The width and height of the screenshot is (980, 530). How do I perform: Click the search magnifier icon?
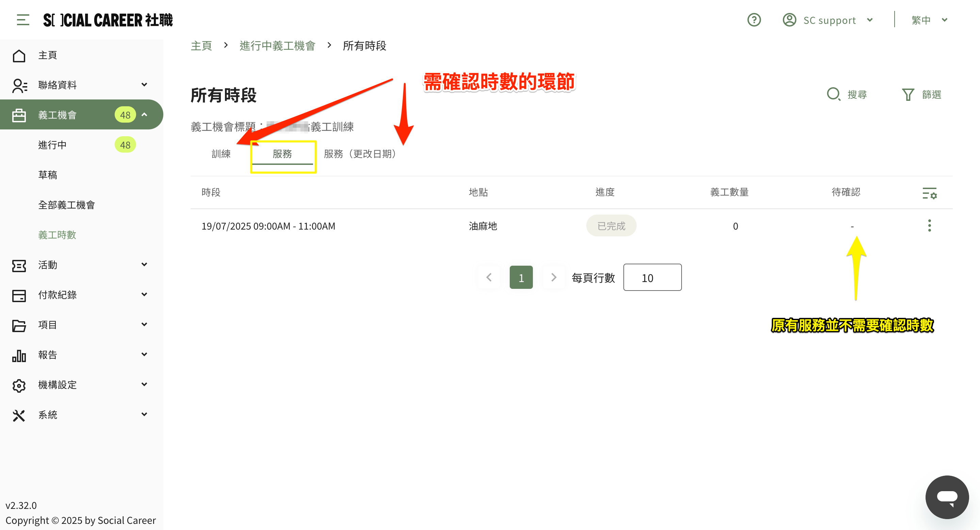(x=833, y=94)
